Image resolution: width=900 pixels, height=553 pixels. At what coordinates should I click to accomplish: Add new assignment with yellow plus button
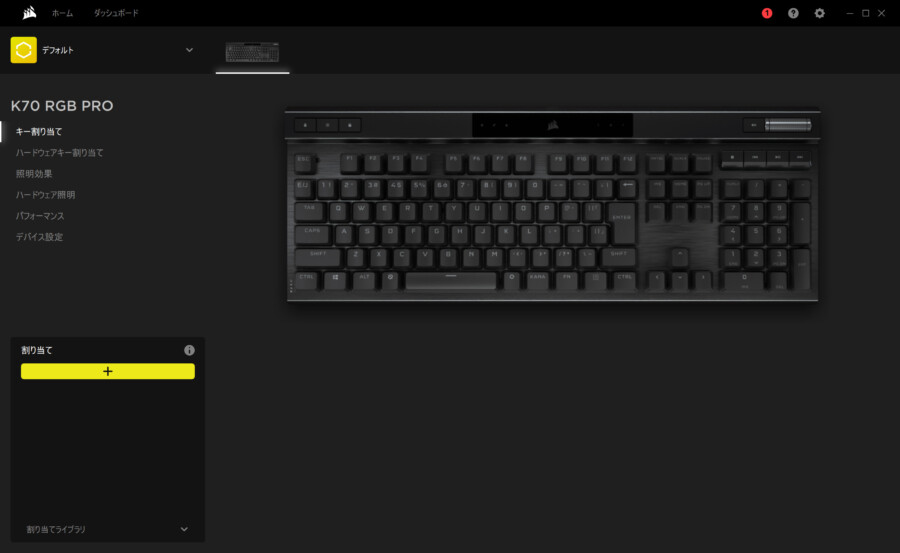(x=108, y=372)
